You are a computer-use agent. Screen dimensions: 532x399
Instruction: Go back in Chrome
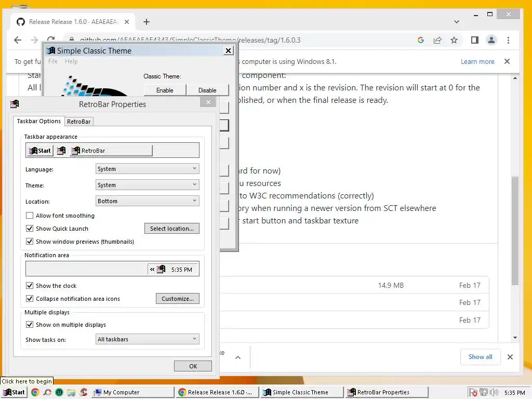[x=18, y=40]
